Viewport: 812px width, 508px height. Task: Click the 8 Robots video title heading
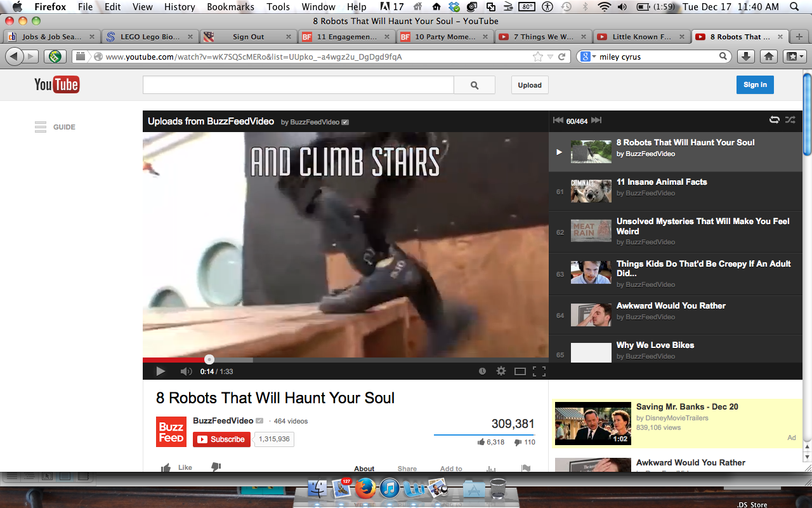[x=275, y=398]
